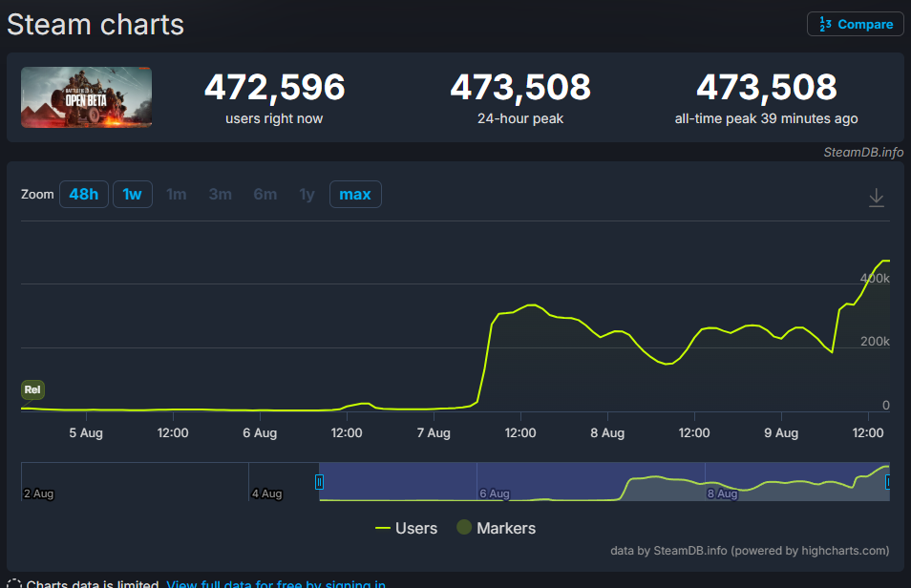
Task: Click the all-time peak 39 minutes ago text
Action: pos(767,118)
